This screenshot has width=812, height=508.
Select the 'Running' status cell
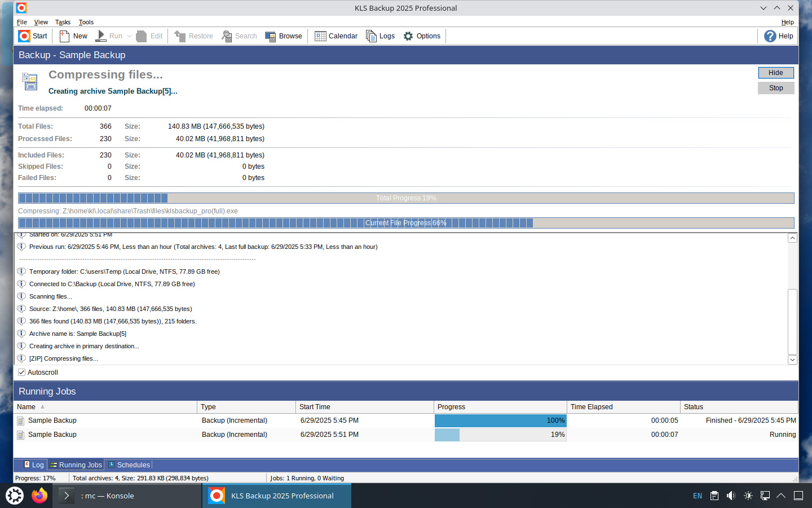783,435
